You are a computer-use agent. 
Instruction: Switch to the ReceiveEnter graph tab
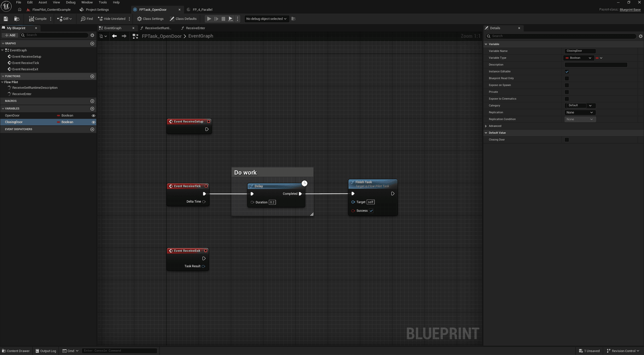coord(195,28)
